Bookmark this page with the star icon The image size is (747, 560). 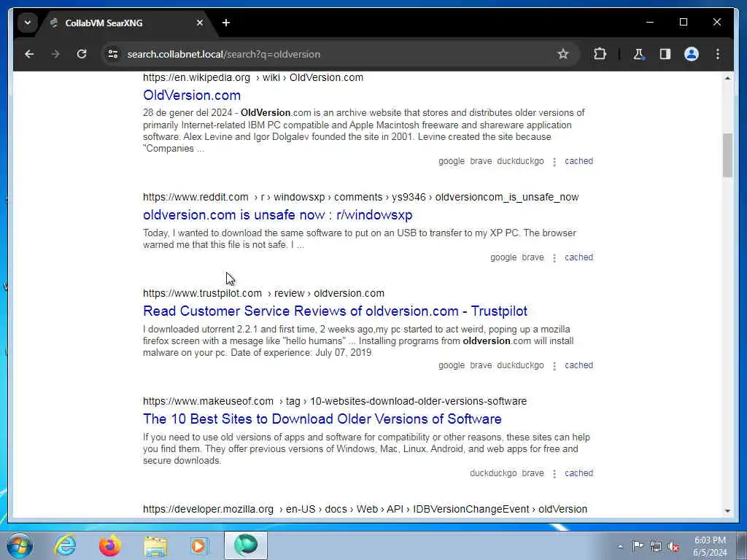pos(563,54)
